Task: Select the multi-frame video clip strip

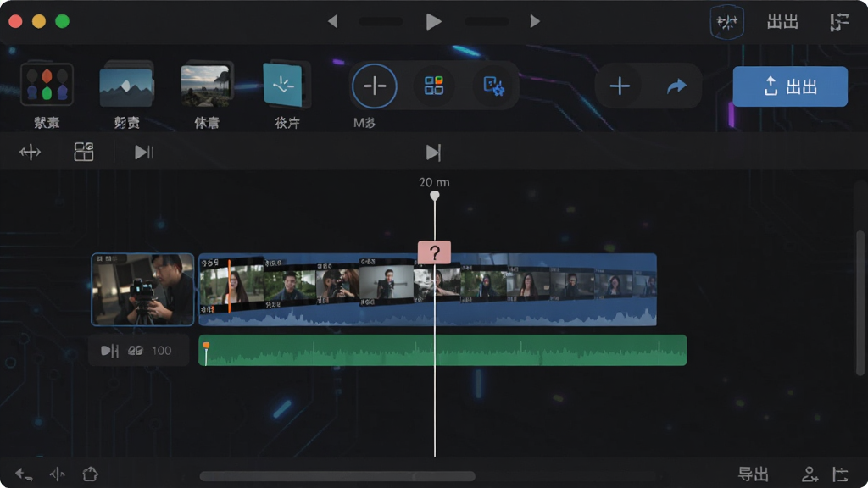Action: click(x=427, y=290)
